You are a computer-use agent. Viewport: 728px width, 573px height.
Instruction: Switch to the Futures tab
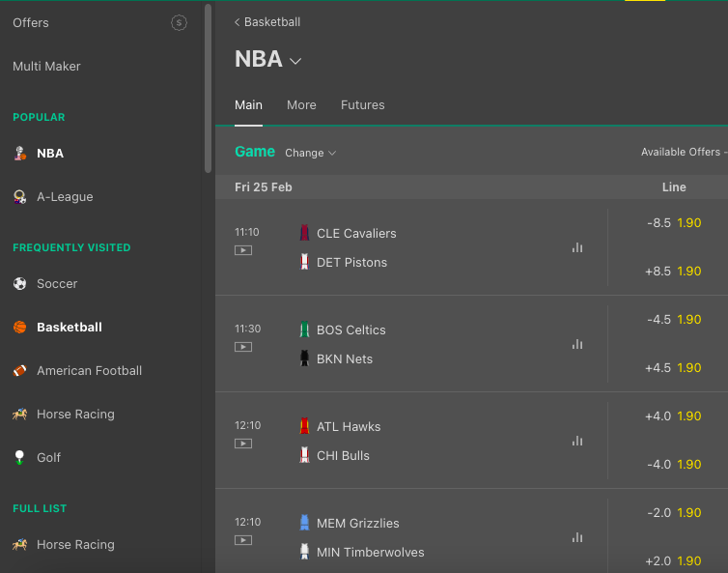[363, 105]
